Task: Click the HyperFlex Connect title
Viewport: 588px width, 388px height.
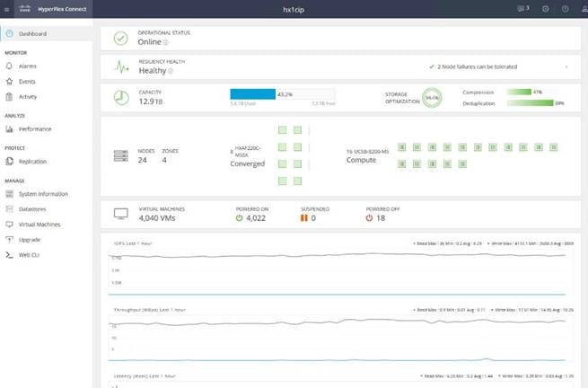Action: click(62, 9)
